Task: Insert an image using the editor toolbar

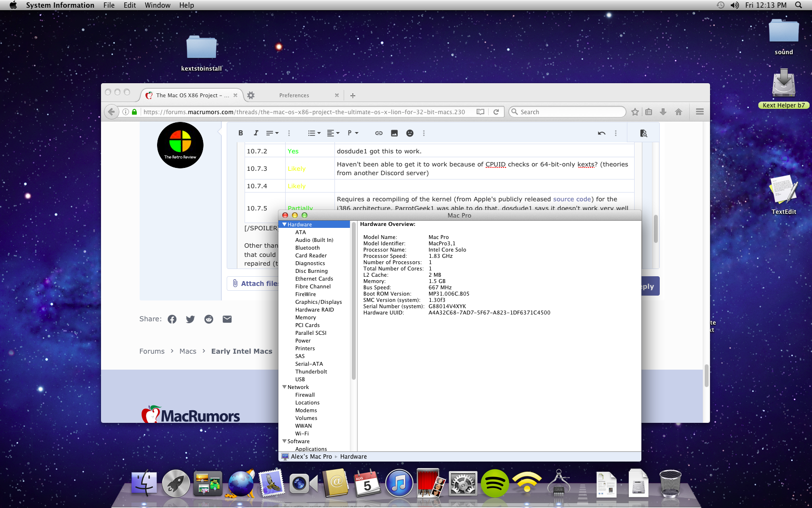Action: tap(394, 133)
